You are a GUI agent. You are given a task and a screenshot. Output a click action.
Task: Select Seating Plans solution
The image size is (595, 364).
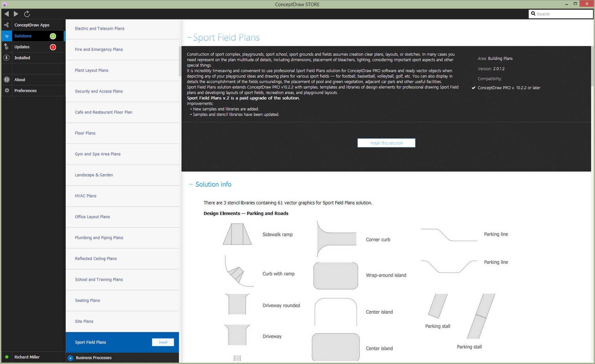point(122,301)
